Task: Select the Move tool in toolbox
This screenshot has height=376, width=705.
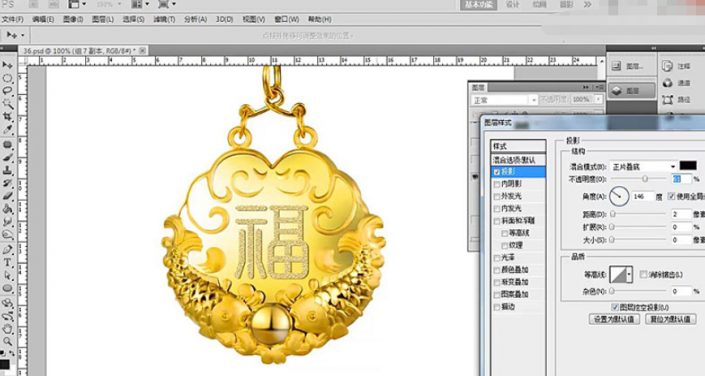Action: tap(8, 66)
